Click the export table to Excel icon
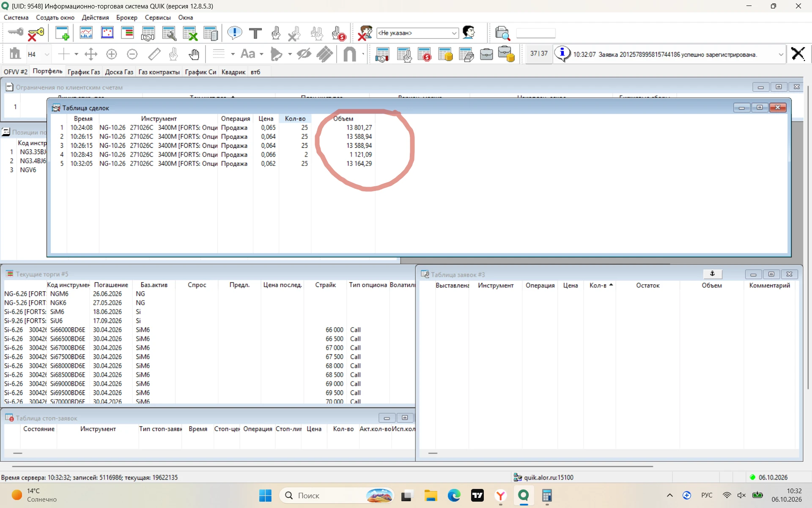The height and width of the screenshot is (508, 812). (190, 33)
